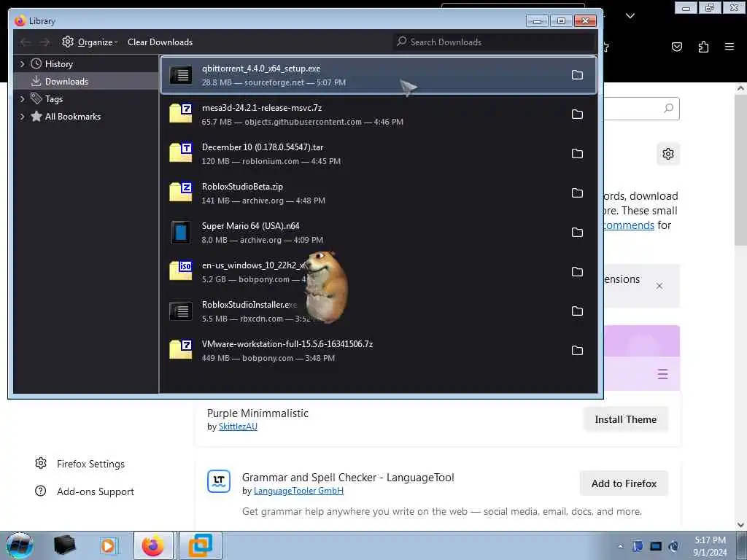Click Clear Downloads button
The width and height of the screenshot is (747, 560).
[x=160, y=42]
